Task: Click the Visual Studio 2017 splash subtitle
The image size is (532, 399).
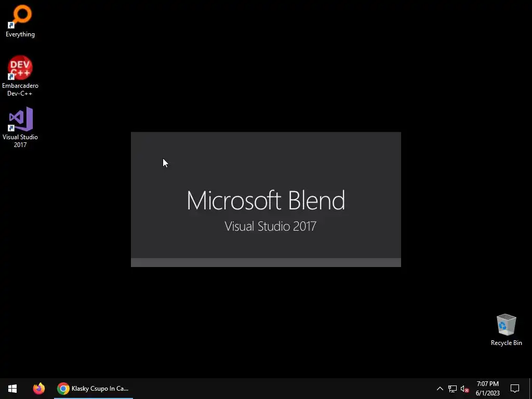Action: click(270, 227)
